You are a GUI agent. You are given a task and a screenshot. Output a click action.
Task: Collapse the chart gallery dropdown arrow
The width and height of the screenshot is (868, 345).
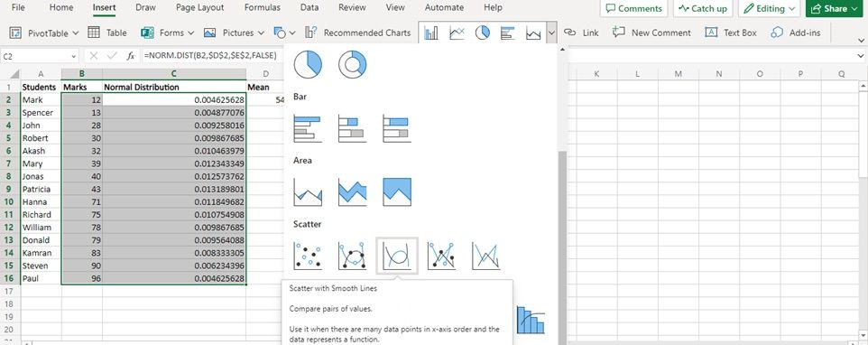pyautogui.click(x=551, y=33)
